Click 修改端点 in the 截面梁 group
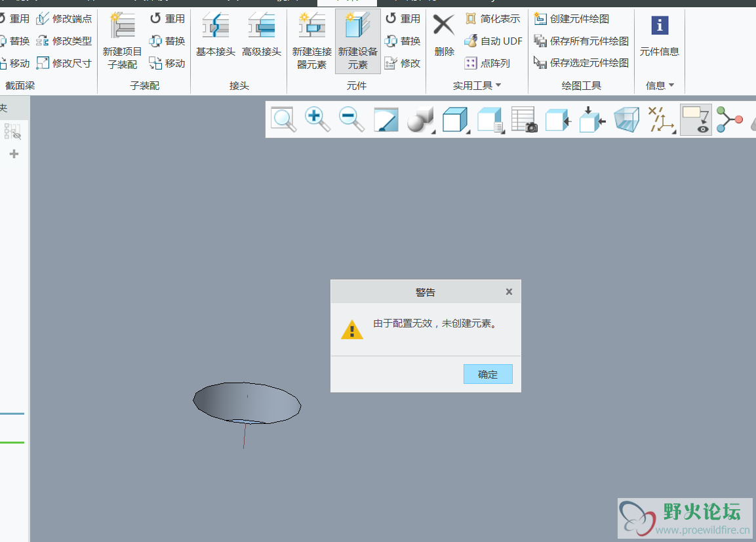Viewport: 756px width, 542px height. coord(64,19)
